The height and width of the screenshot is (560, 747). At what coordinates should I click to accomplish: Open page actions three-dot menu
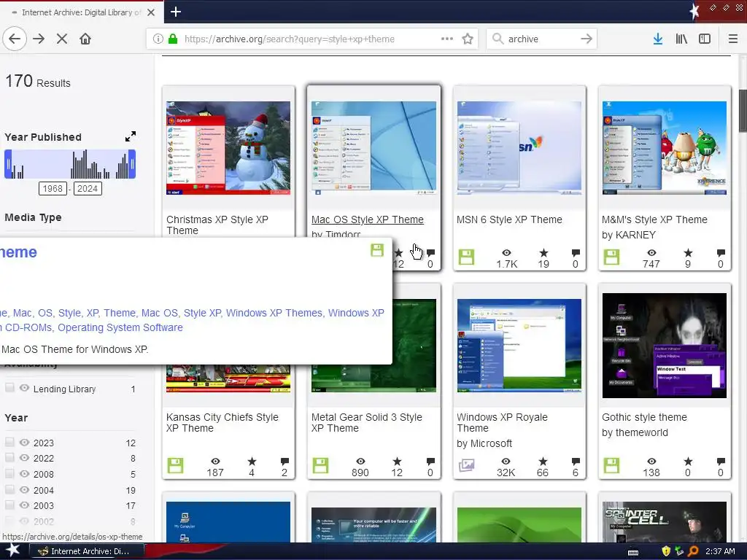click(x=447, y=39)
